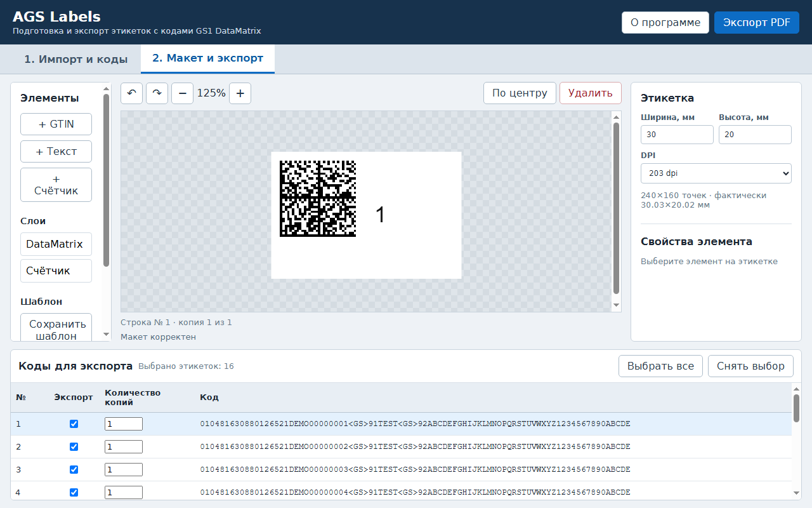
Task: Click the elements panel scrollbar
Action: click(x=107, y=180)
